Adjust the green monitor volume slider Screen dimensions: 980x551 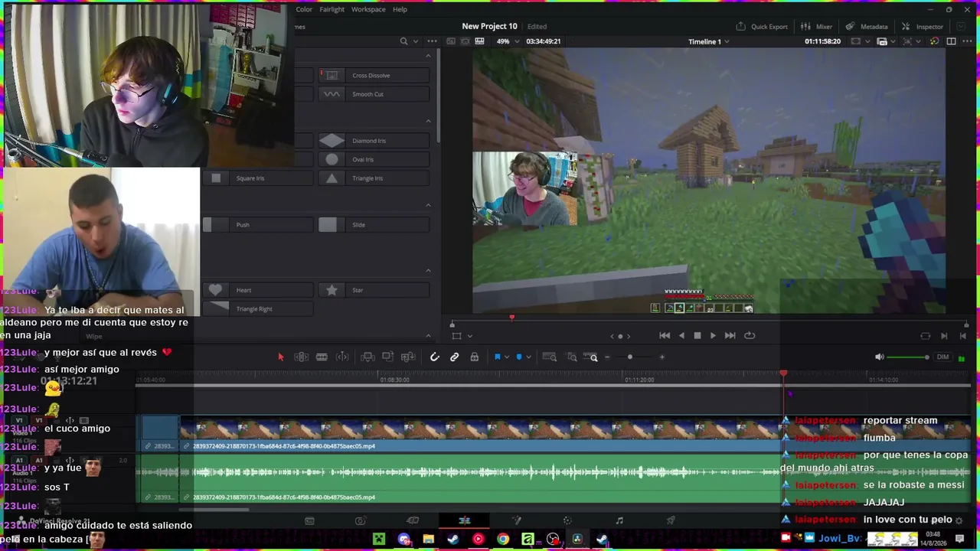(907, 357)
